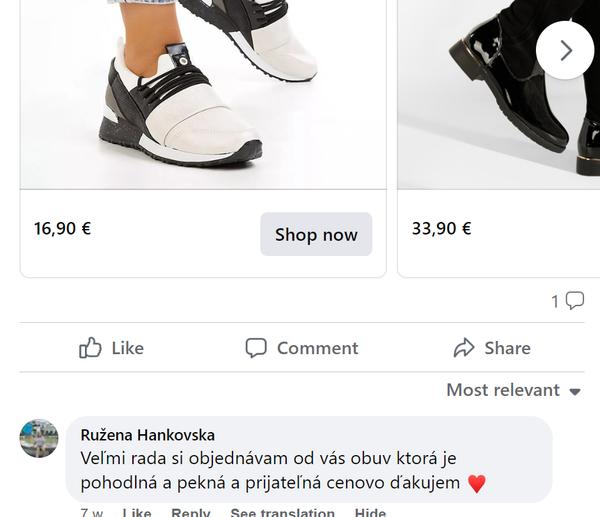Click the Comment button label on the post
The height and width of the screenshot is (517, 600).
tap(317, 348)
